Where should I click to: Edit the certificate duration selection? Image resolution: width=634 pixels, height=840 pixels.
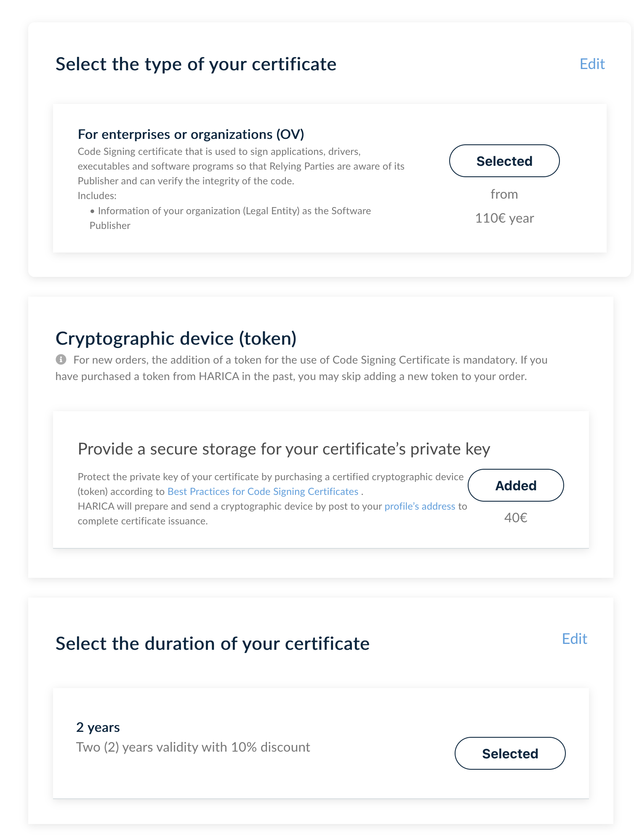click(x=574, y=639)
